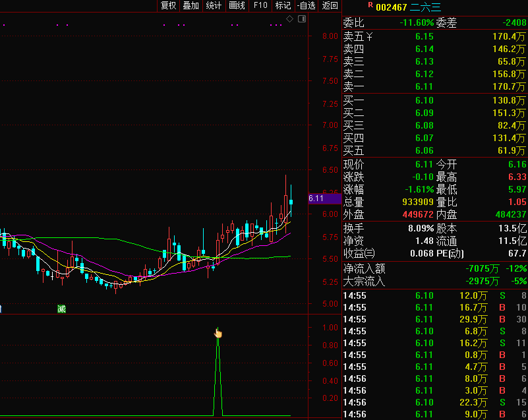Click the red R margin-trading badge
The height and width of the screenshot is (420, 528).
370,5
